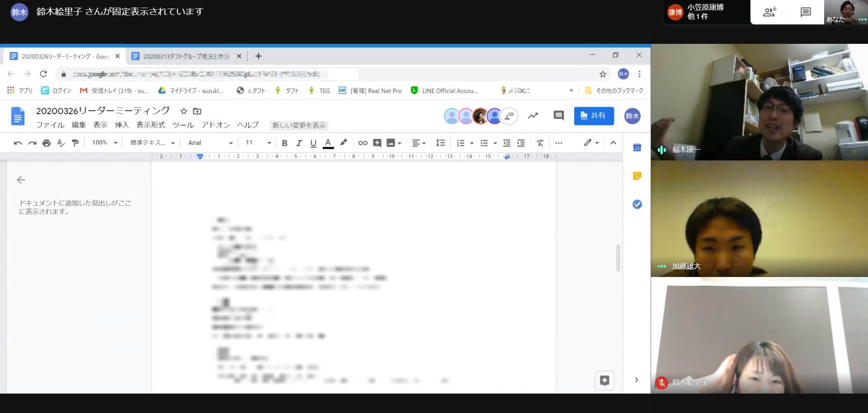
Task: Open the Meet chat icon
Action: (805, 12)
